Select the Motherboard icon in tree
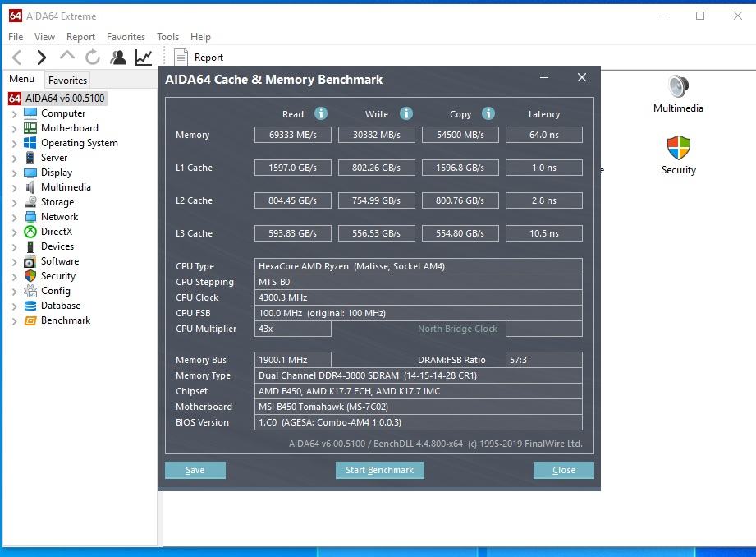The height and width of the screenshot is (557, 756). pos(30,128)
